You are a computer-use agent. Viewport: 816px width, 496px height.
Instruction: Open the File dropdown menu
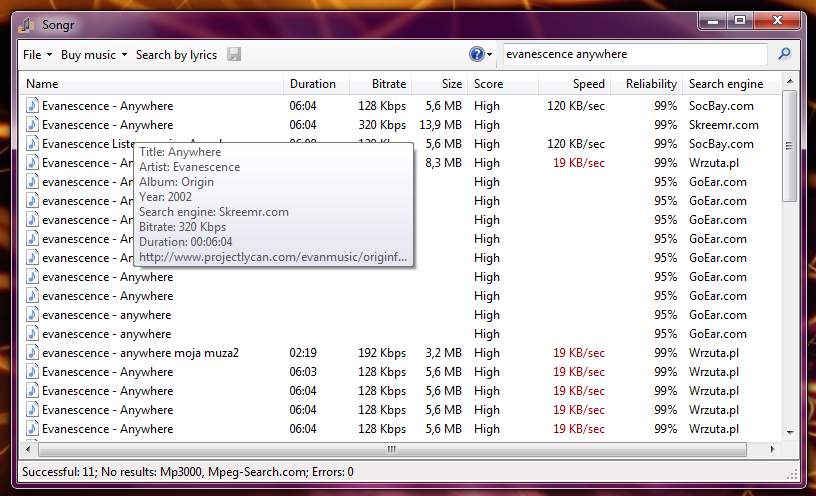pyautogui.click(x=37, y=55)
